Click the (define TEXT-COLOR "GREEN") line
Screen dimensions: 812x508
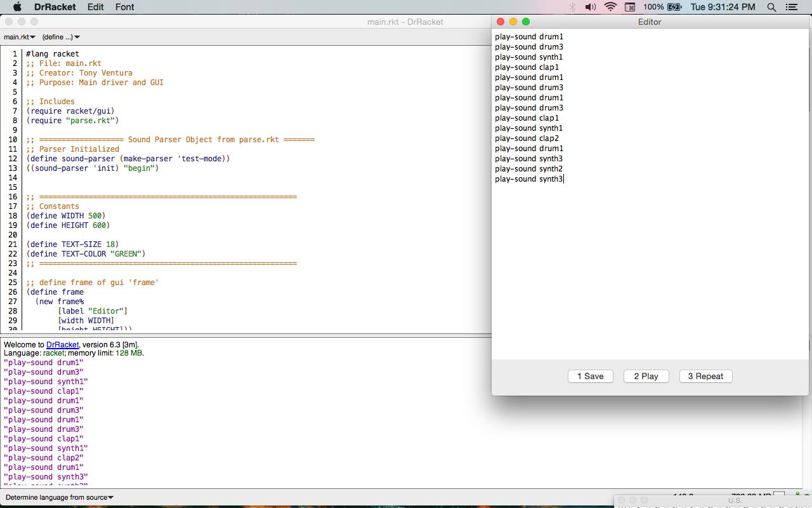pyautogui.click(x=86, y=254)
